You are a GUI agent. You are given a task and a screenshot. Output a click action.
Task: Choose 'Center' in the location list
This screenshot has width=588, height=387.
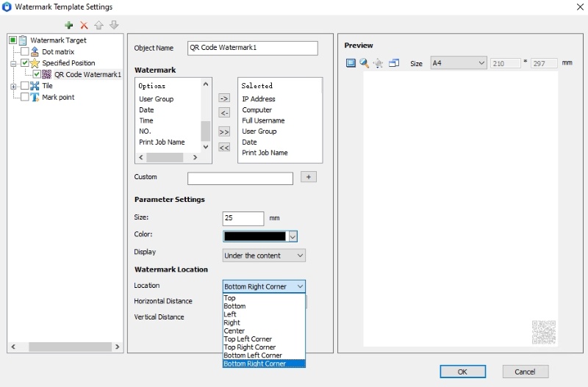(234, 331)
